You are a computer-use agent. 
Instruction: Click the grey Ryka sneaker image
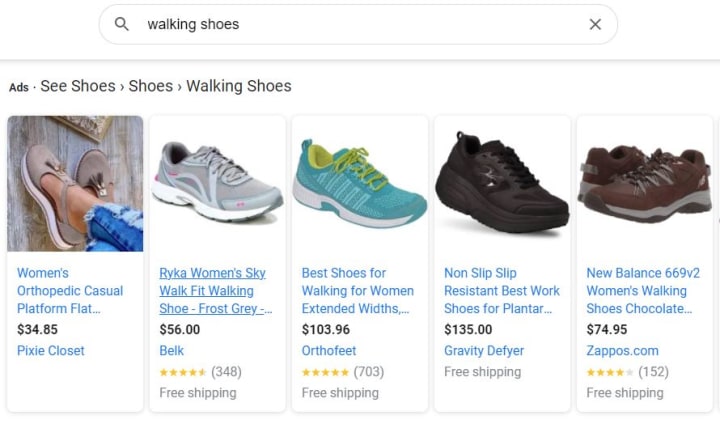click(217, 183)
